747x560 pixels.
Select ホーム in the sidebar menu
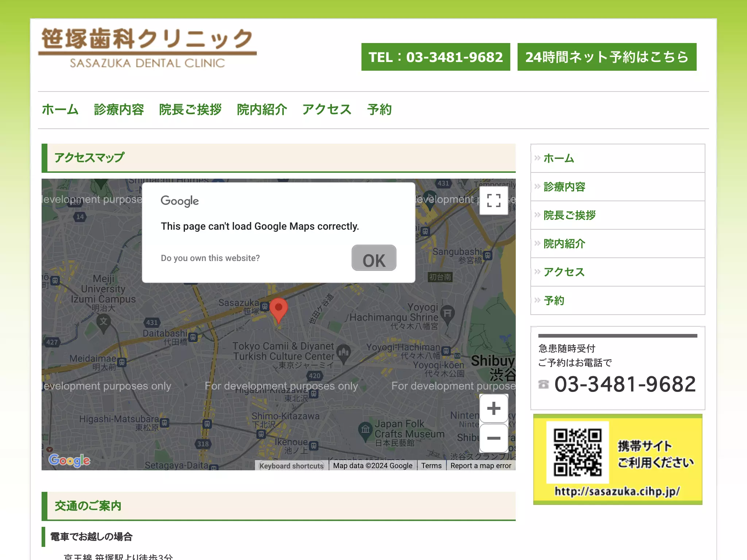618,158
